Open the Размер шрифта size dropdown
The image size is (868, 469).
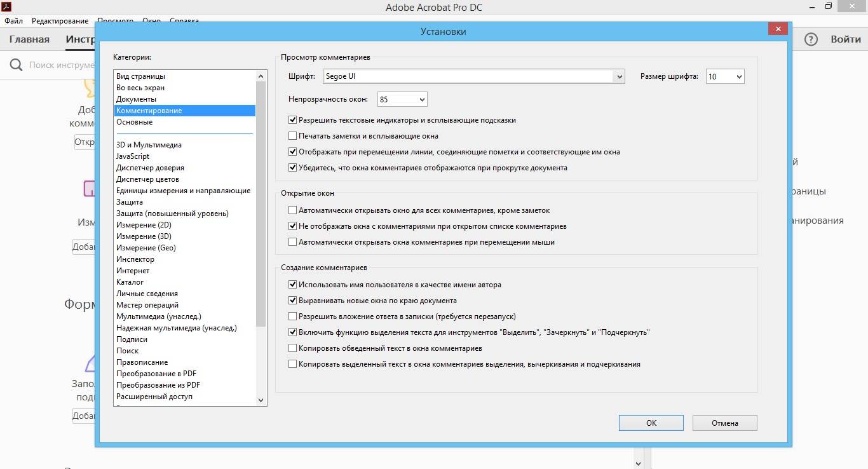pyautogui.click(x=725, y=76)
